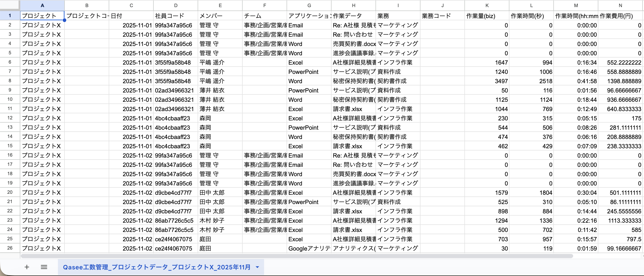The image size is (644, 276).
Task: Click header cell メンバー
Action: [x=220, y=16]
